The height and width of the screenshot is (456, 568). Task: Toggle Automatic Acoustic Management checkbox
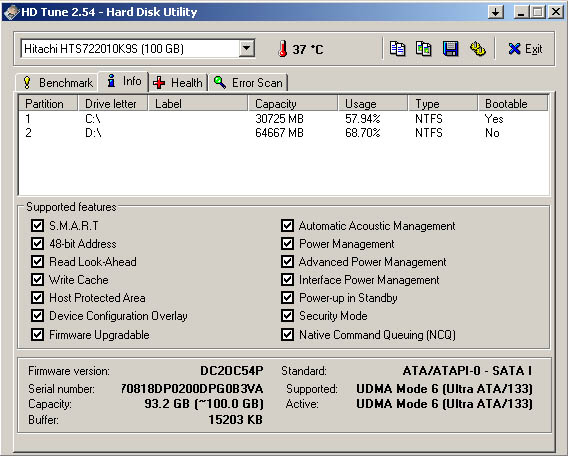pyautogui.click(x=287, y=226)
